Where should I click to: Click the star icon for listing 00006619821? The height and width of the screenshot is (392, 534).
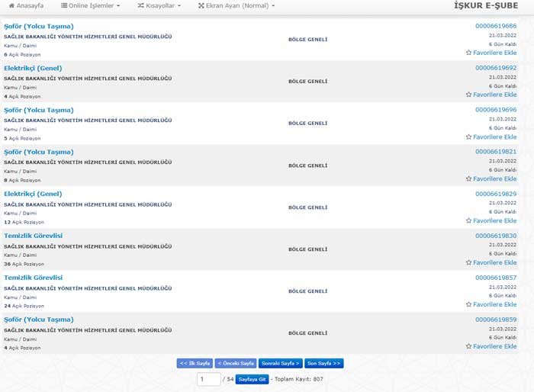468,179
